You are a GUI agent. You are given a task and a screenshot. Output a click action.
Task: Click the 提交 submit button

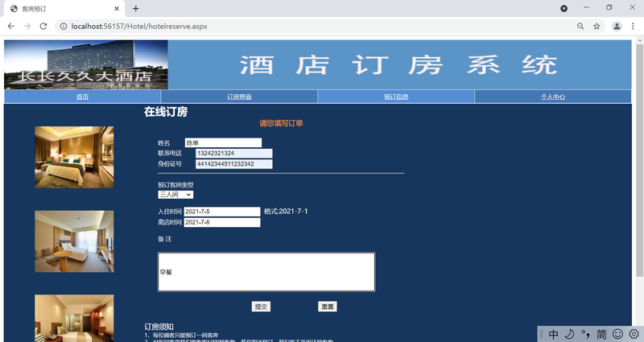click(261, 307)
